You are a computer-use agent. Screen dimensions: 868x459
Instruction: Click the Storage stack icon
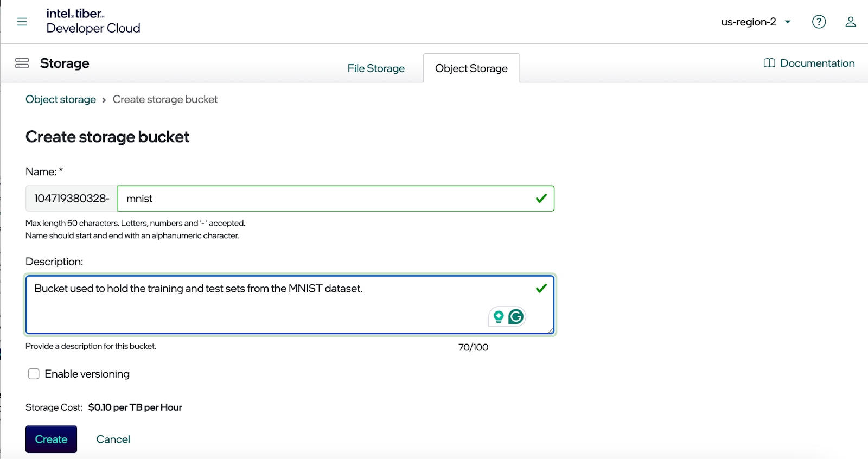pyautogui.click(x=22, y=63)
